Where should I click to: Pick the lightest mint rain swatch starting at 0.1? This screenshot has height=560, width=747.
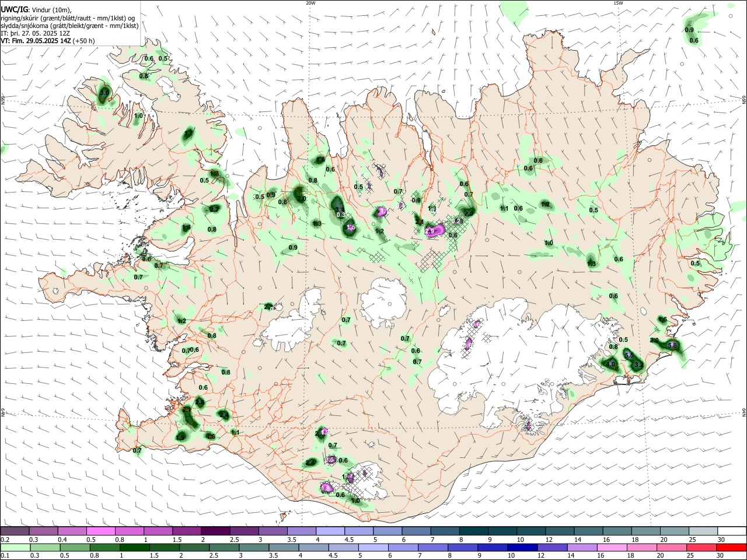15,547
